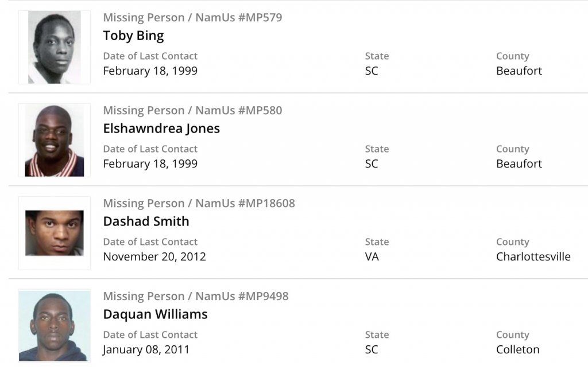The width and height of the screenshot is (588, 370).
Task: Open the MP579 case photo thumbnail
Action: click(55, 48)
